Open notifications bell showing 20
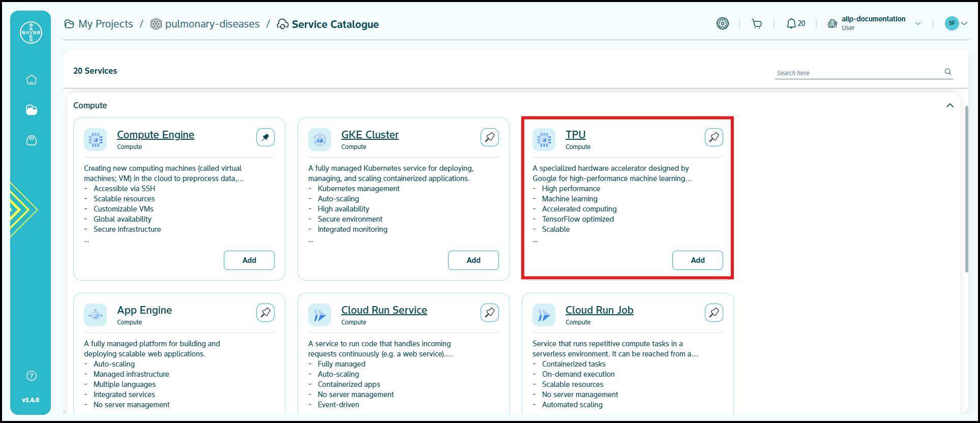 (796, 24)
